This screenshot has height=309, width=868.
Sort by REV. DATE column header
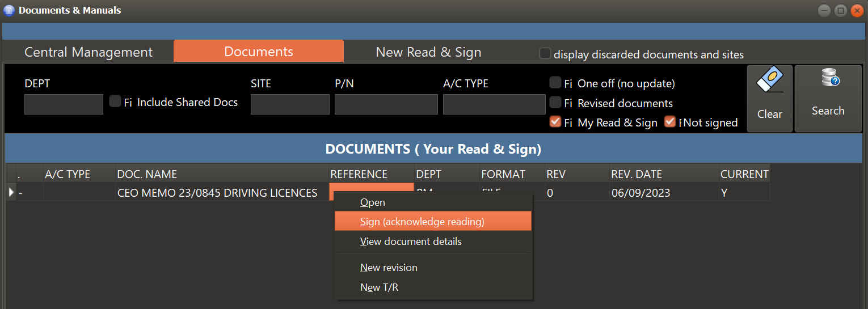[x=664, y=174]
